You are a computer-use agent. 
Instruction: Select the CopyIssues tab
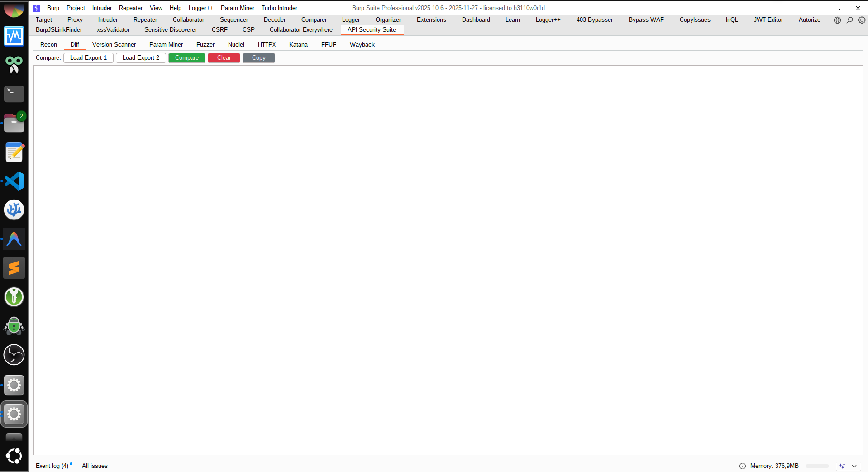click(x=695, y=20)
